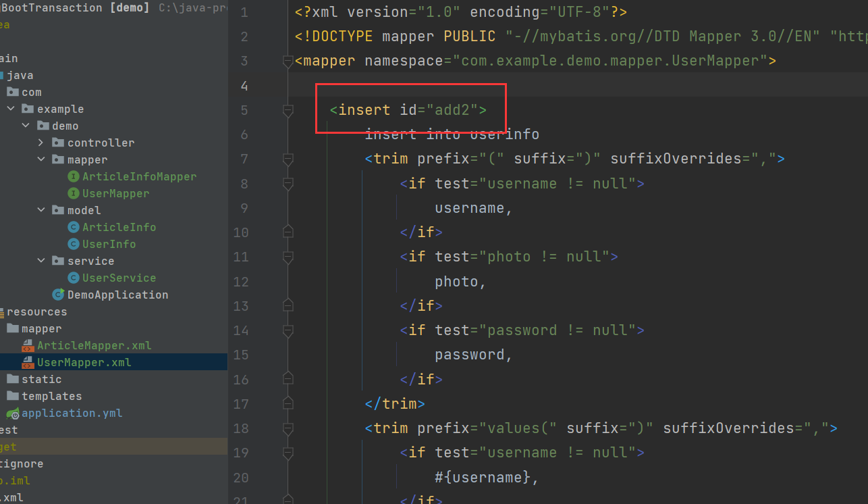Click suffixOverrides attribute on line 7

coord(693,159)
